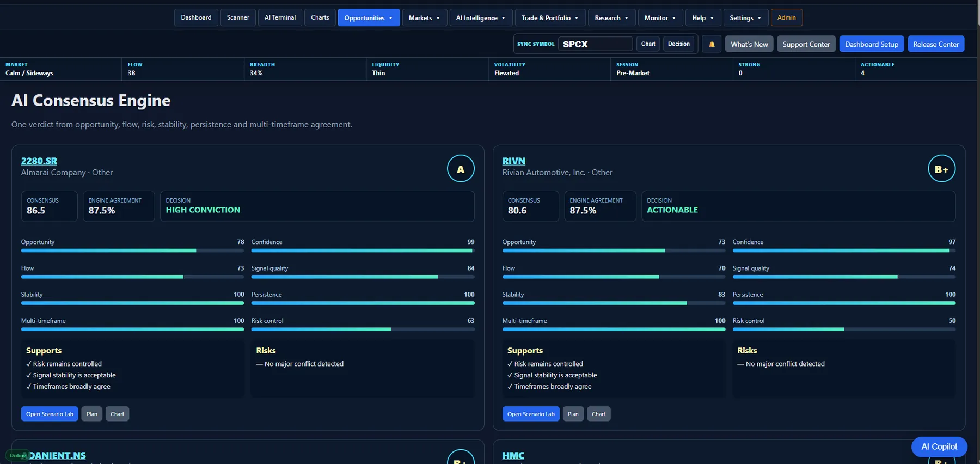Screen dimensions: 980x464
Task: Expand the Opportunities dropdown menu
Action: click(369, 17)
